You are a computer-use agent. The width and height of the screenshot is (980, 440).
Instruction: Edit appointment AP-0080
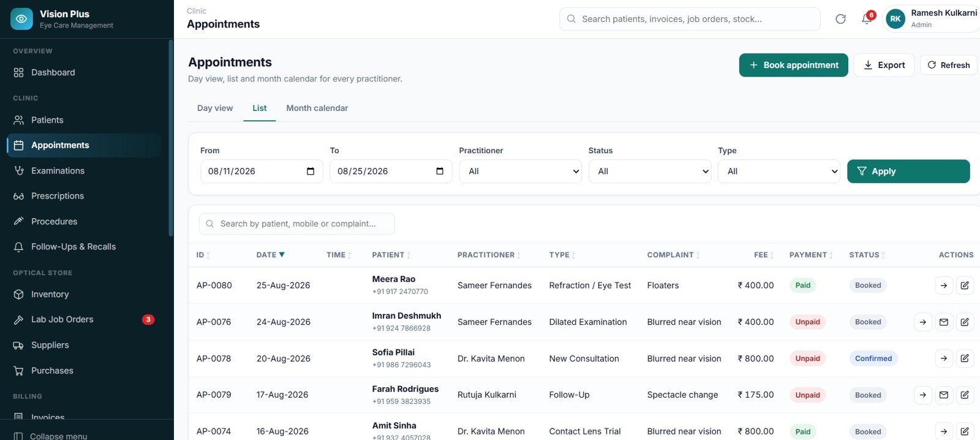tap(965, 286)
